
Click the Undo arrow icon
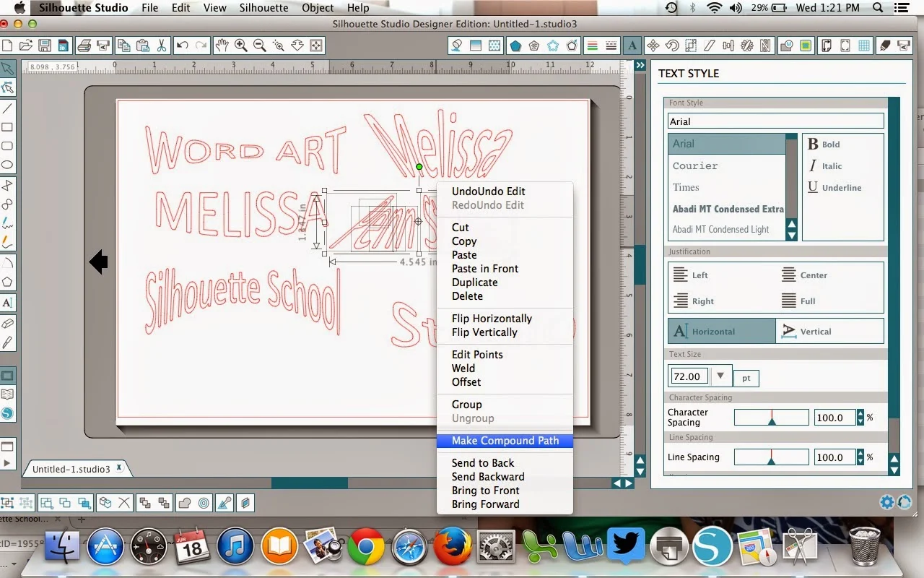pos(182,46)
